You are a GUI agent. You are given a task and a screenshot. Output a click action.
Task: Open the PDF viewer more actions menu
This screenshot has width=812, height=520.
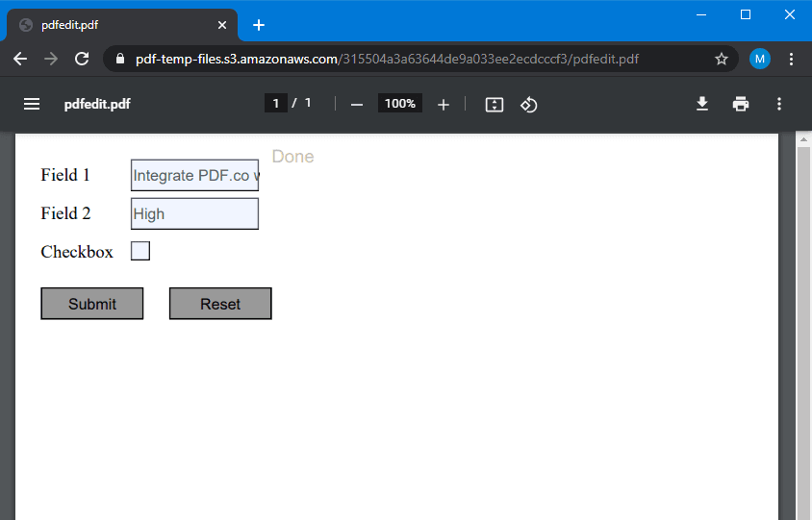779,104
